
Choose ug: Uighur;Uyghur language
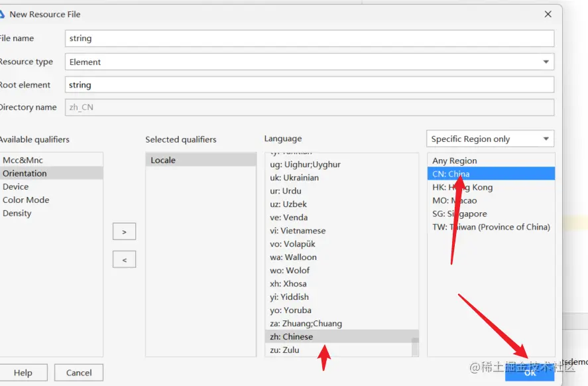[341, 164]
